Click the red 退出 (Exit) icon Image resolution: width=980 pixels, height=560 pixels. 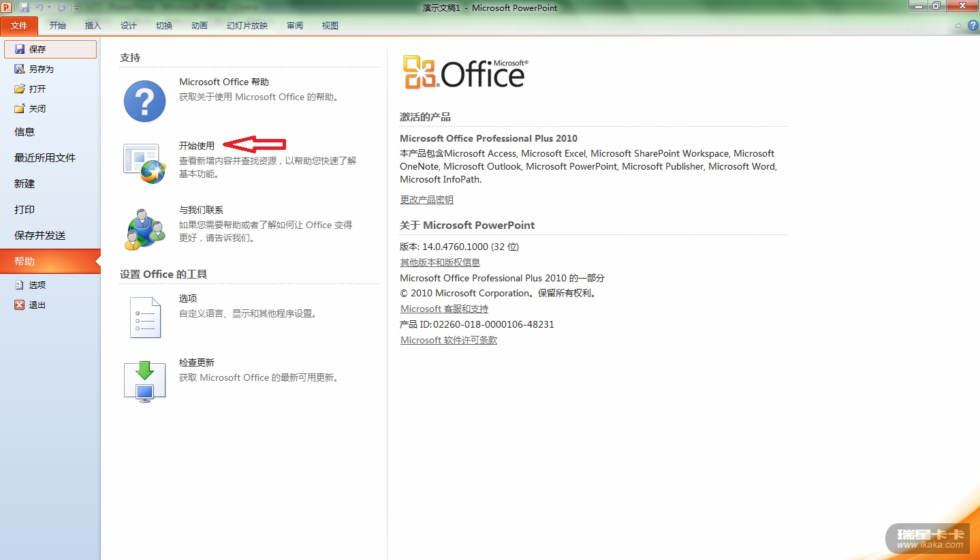(19, 305)
